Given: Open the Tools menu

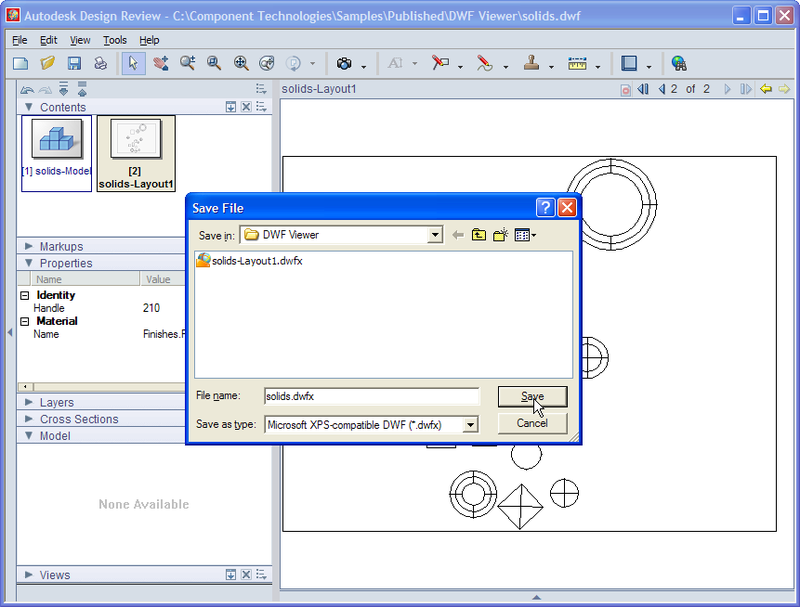Looking at the screenshot, I should click(114, 40).
